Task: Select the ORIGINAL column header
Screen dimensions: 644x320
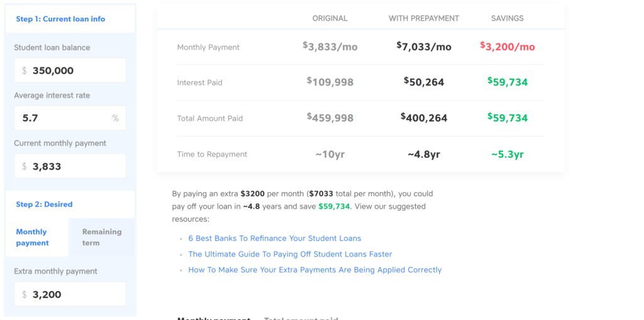Action: [330, 18]
